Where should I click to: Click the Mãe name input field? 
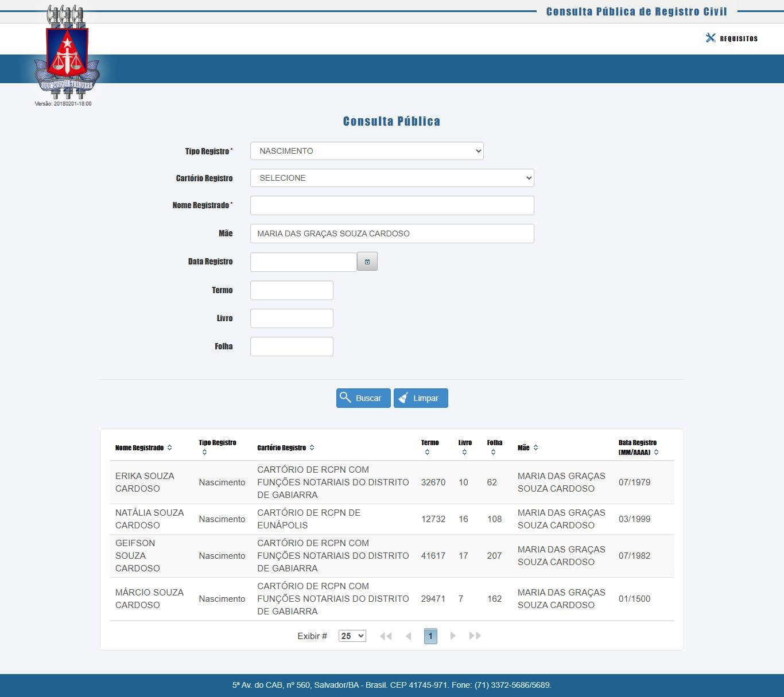[392, 233]
